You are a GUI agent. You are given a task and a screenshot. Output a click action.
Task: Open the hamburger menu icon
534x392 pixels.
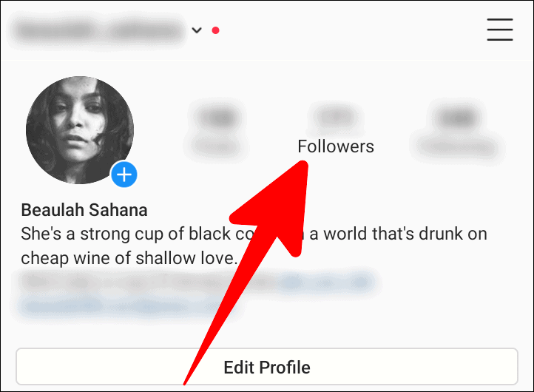click(x=499, y=30)
